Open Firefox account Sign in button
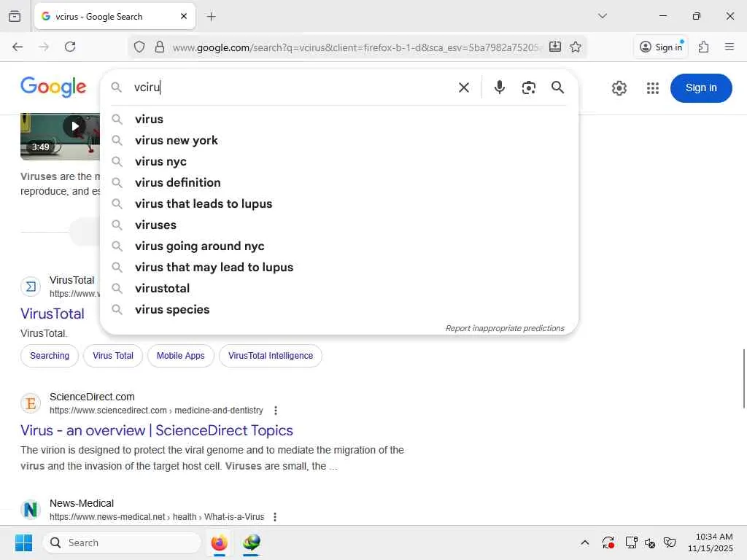The width and height of the screenshot is (747, 560). pos(661,47)
